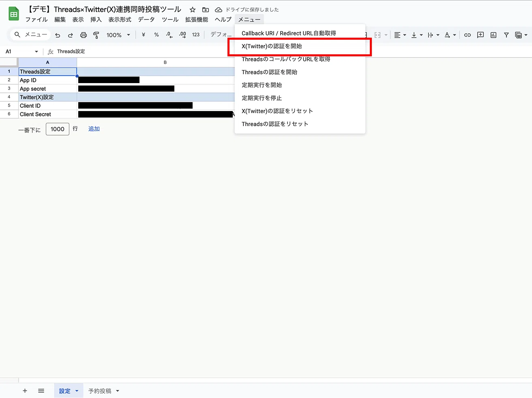Insert a chart

(x=493, y=35)
